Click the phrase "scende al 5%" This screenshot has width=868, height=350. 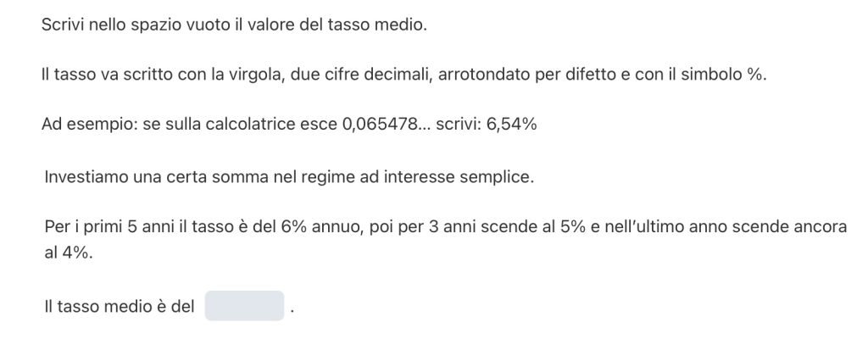pyautogui.click(x=493, y=229)
